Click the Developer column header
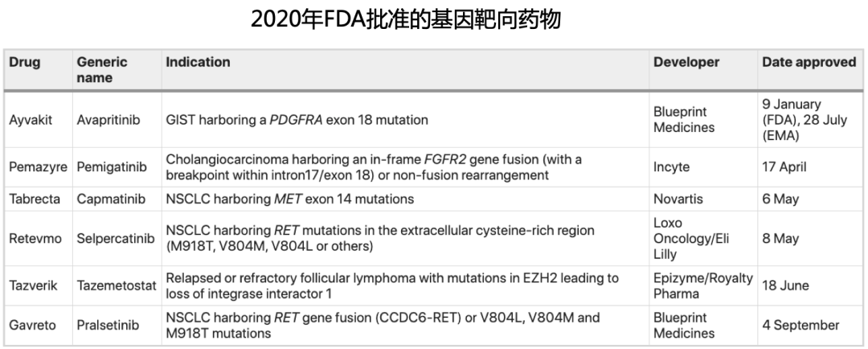868x349 pixels. (686, 62)
